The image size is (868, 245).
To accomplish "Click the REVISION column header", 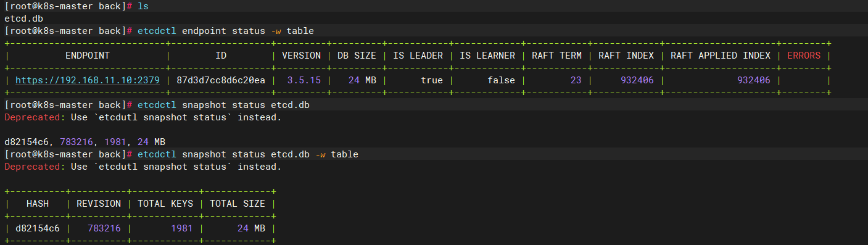I will 99,204.
